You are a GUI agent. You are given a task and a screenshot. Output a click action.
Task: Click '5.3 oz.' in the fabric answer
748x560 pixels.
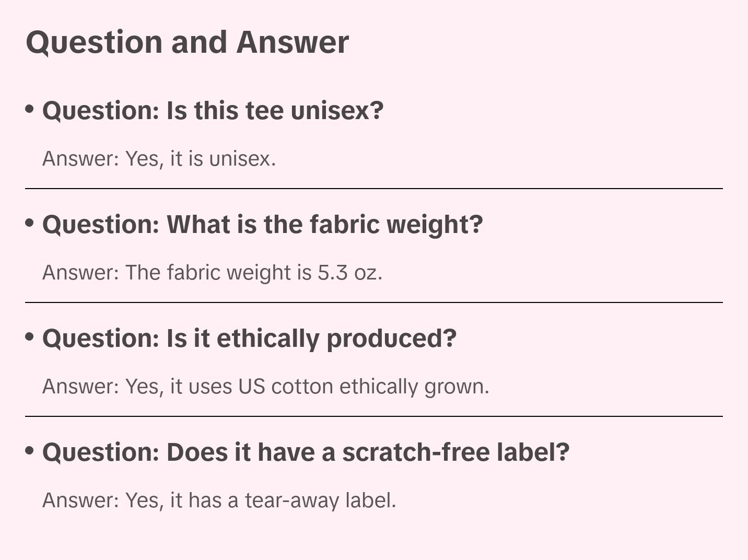click(x=350, y=273)
